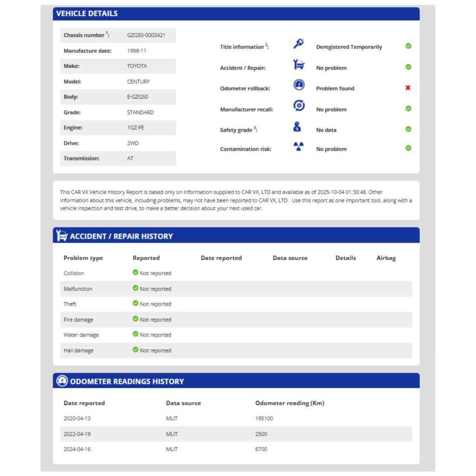Image resolution: width=476 pixels, height=476 pixels.
Task: Click the icon in Accident / Repair History header
Action: click(61, 236)
